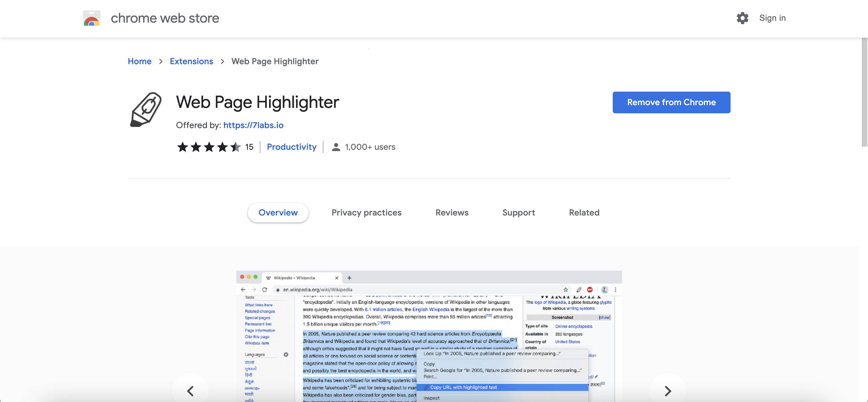
Task: Click the 'chrome web store' title text
Action: pyautogui.click(x=165, y=18)
